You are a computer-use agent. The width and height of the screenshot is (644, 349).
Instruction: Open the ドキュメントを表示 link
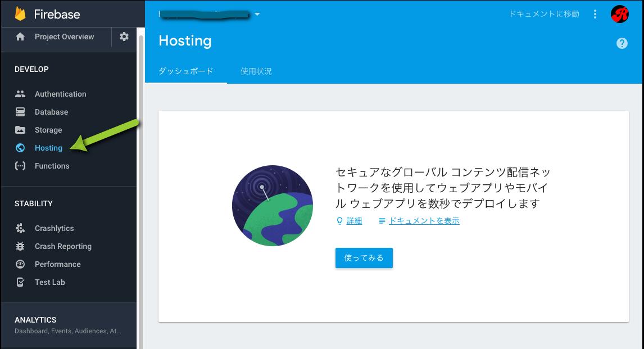tap(424, 221)
